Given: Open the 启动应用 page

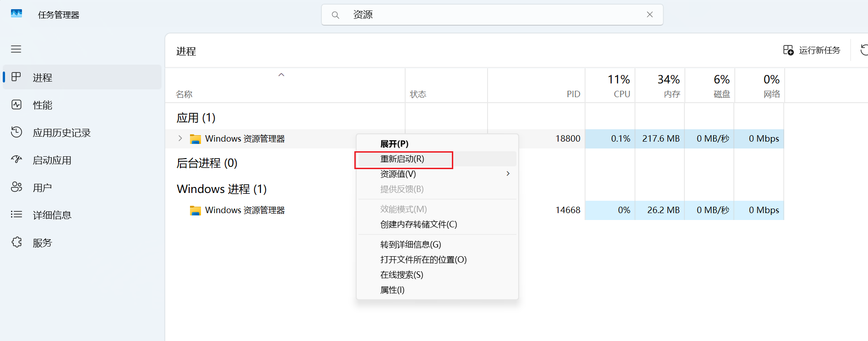Looking at the screenshot, I should [x=82, y=159].
